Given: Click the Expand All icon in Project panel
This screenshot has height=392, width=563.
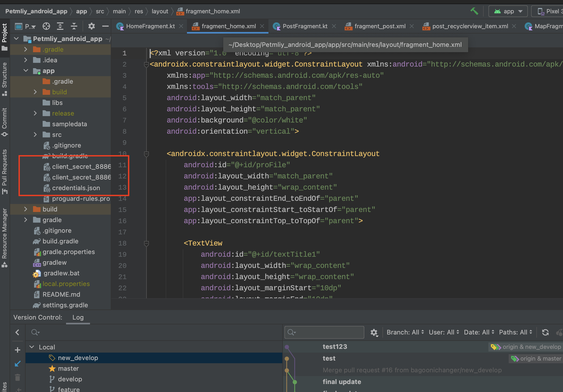Looking at the screenshot, I should tap(60, 26).
